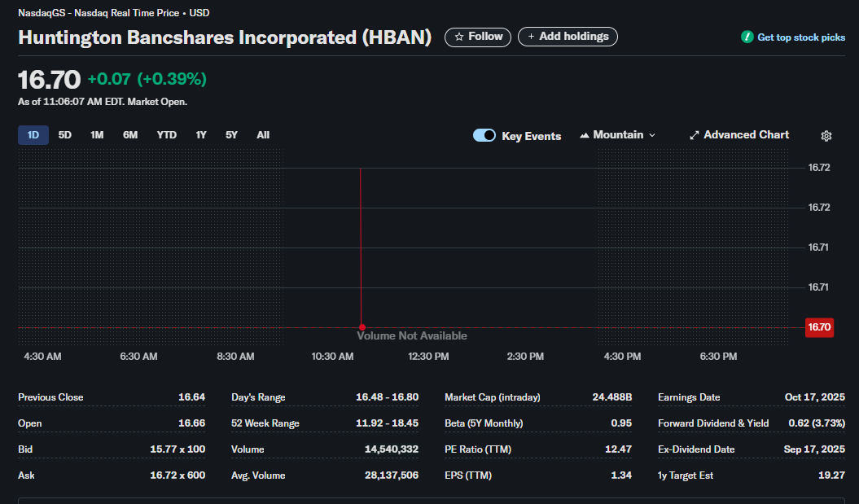859x504 pixels.
Task: Click the PE Ratio (TTM) value 12.47
Action: [x=619, y=449]
